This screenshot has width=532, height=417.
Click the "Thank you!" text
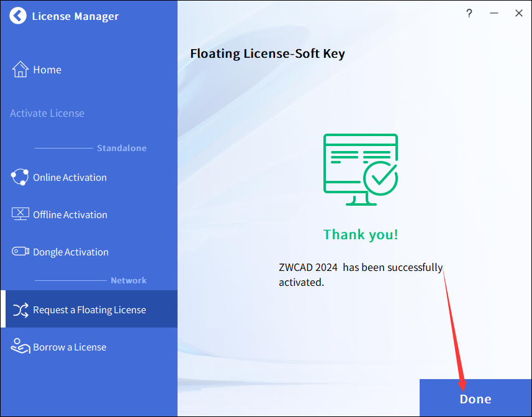click(x=360, y=234)
